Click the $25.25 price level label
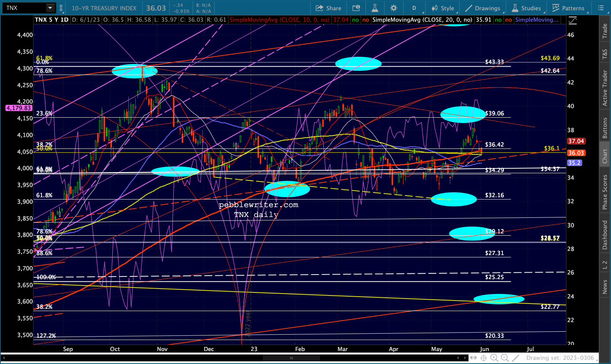This screenshot has width=611, height=364. 494,277
